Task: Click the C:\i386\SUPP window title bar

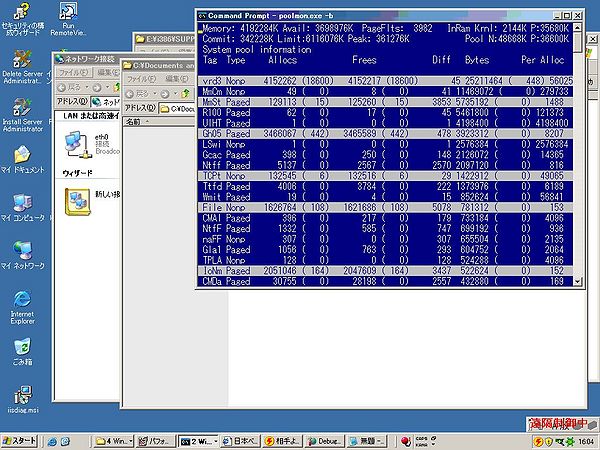Action: (x=165, y=39)
